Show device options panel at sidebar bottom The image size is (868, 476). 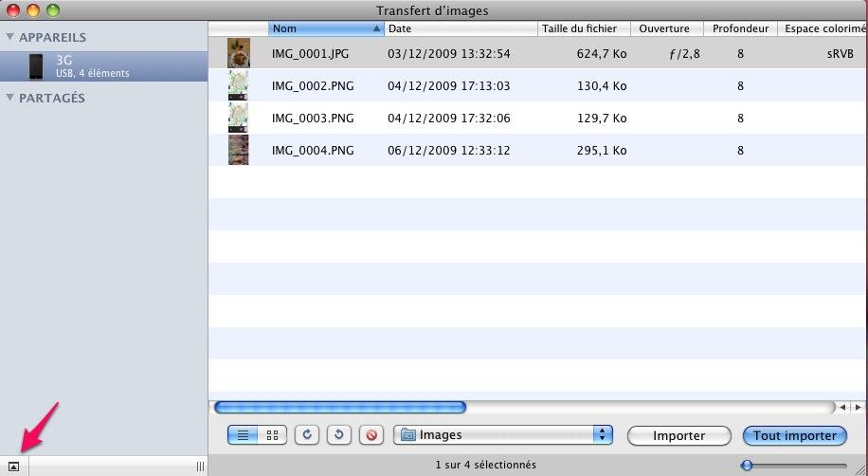coord(14,467)
